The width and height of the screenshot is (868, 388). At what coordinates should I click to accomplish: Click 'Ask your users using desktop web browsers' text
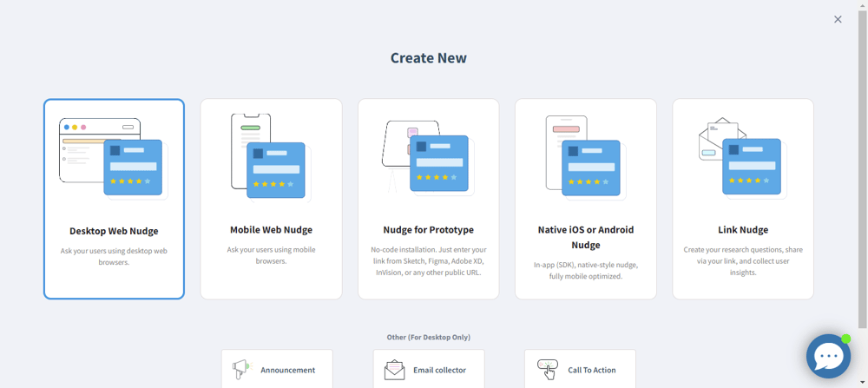(x=114, y=256)
